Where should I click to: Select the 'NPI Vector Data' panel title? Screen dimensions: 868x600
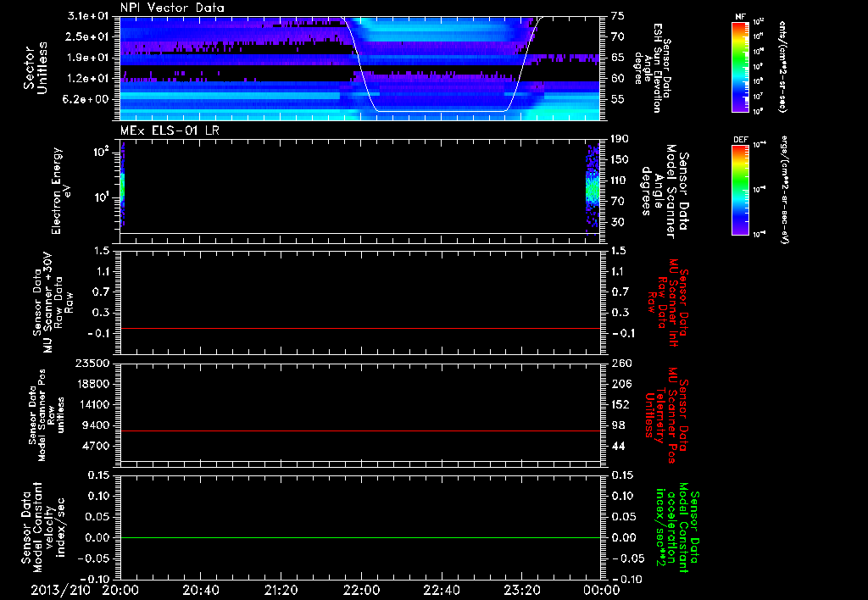click(173, 8)
